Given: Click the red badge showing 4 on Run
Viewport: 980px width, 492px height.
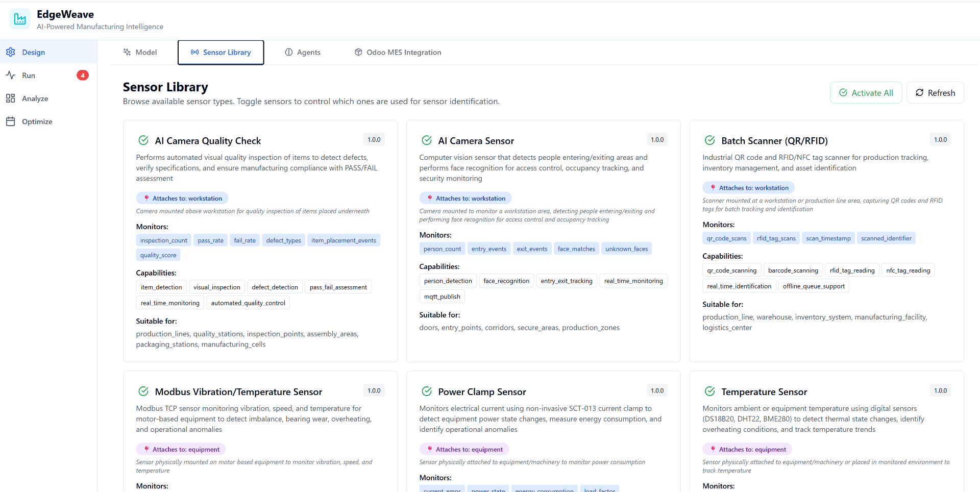Looking at the screenshot, I should point(83,75).
